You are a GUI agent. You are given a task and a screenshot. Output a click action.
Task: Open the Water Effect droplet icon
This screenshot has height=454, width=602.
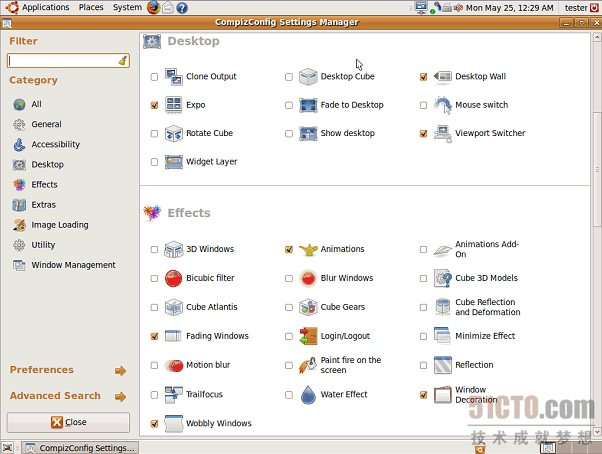[x=308, y=395]
